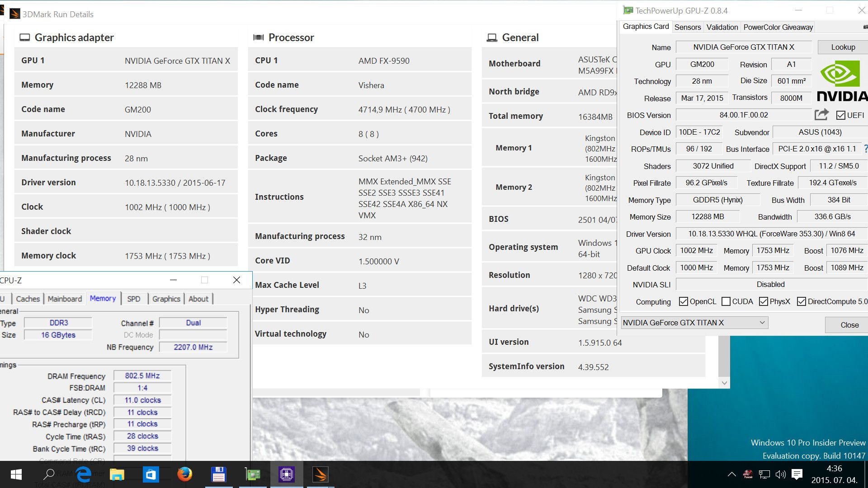Viewport: 868px width, 488px height.
Task: Switch to GPU-Z taskbar icon
Action: (x=253, y=474)
